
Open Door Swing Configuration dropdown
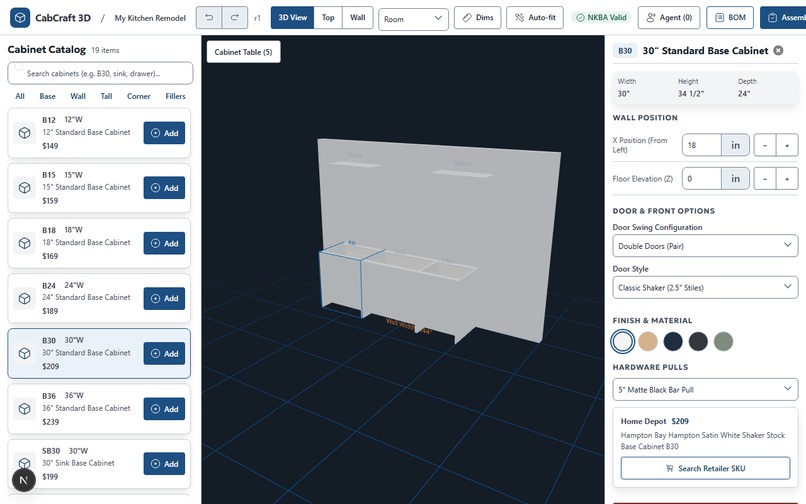(x=705, y=246)
